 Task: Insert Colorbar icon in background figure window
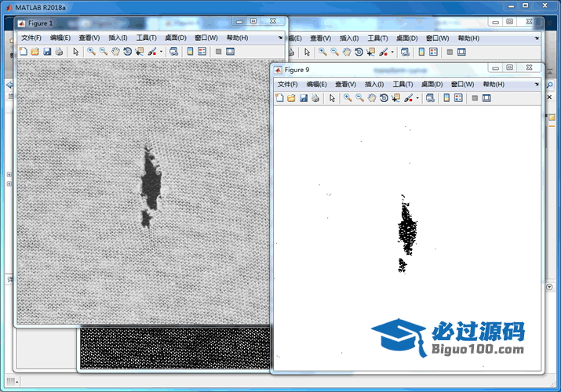click(x=421, y=52)
